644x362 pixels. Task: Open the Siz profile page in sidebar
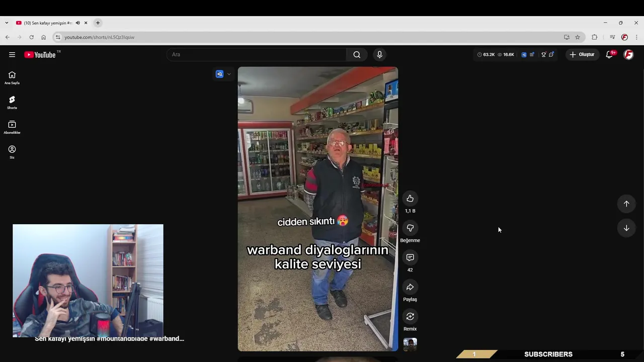(x=12, y=152)
